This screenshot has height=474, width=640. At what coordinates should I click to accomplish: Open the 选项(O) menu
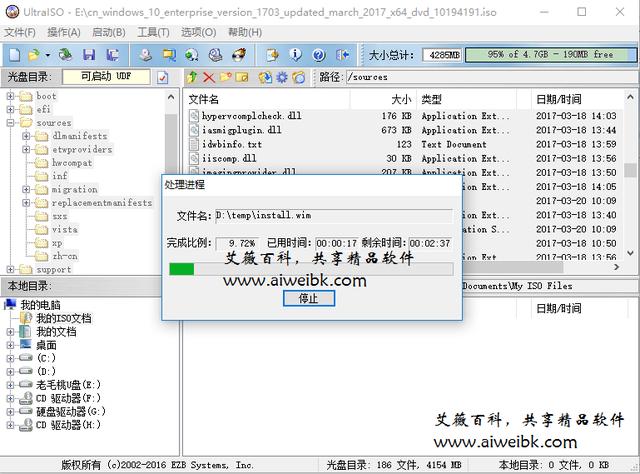point(198,32)
